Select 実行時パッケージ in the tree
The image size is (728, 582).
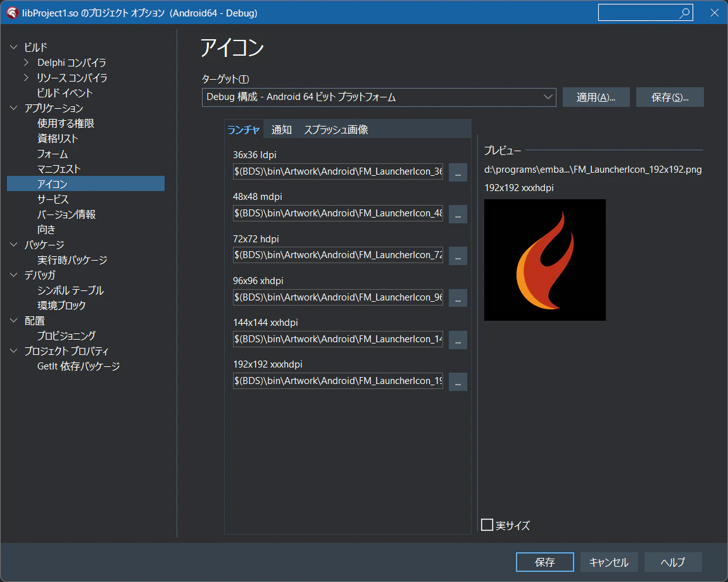tap(72, 260)
